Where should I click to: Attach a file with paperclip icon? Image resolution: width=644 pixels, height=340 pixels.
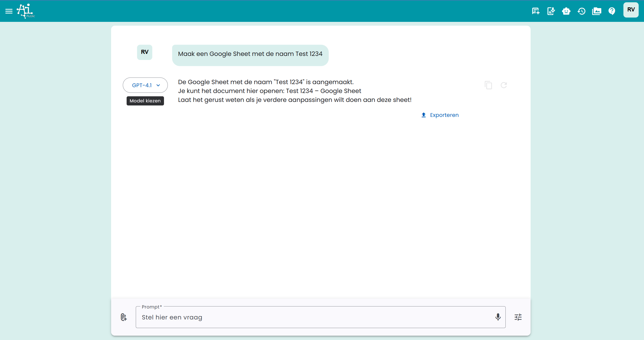(x=124, y=317)
